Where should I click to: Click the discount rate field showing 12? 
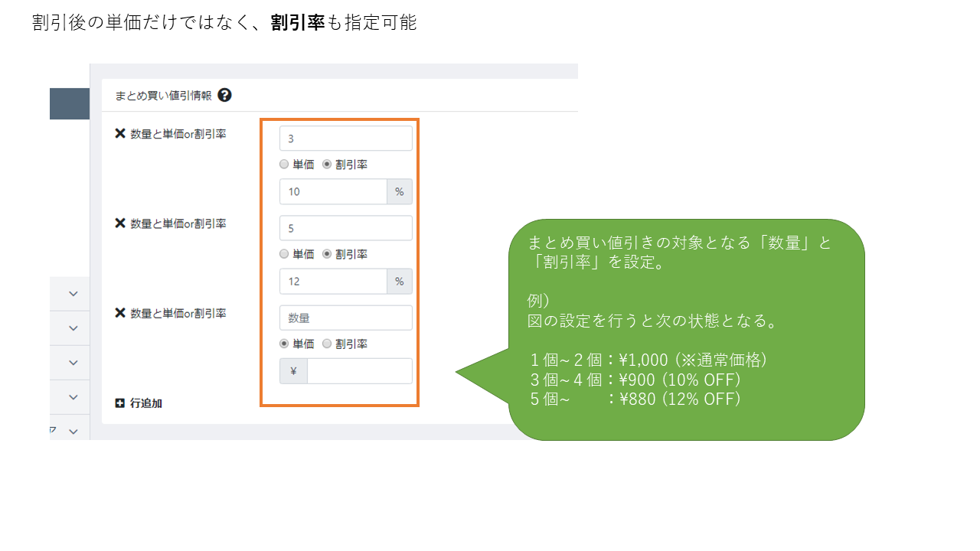point(333,282)
